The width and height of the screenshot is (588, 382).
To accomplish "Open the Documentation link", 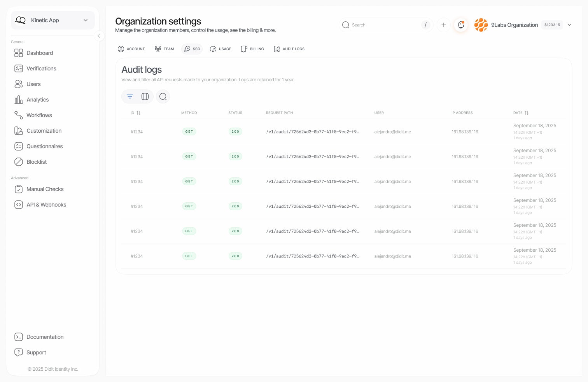I will click(45, 337).
